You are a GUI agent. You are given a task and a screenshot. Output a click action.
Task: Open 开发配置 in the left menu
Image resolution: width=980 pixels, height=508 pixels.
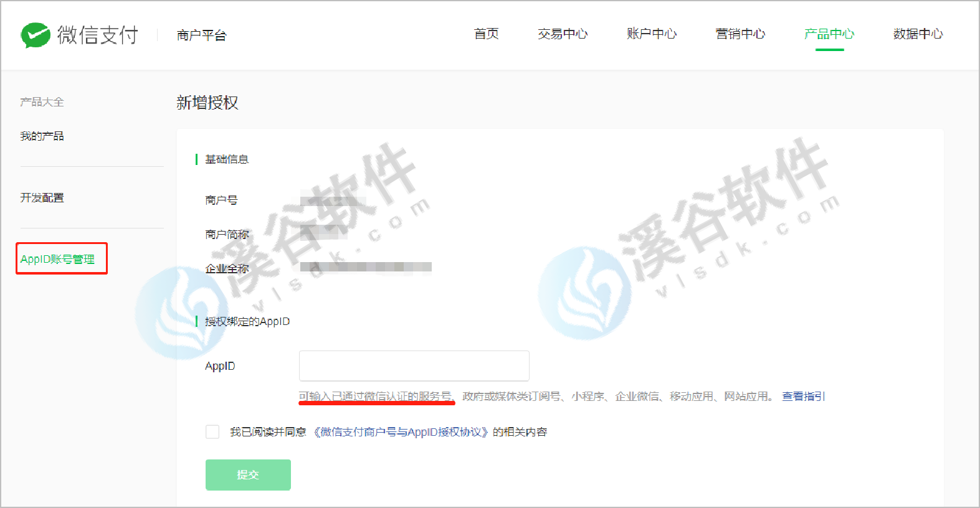(x=42, y=197)
